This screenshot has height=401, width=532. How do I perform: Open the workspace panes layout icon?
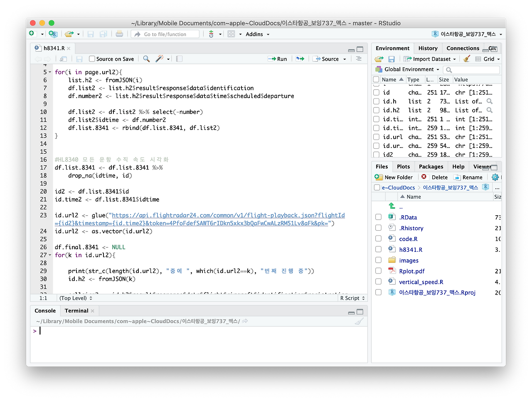coord(232,34)
